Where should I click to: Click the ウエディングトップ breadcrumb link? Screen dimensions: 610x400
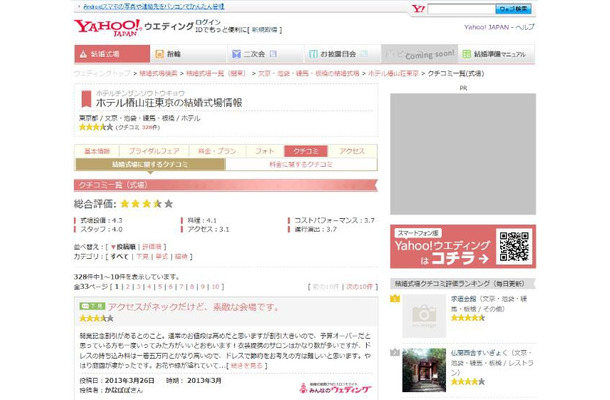(x=102, y=74)
